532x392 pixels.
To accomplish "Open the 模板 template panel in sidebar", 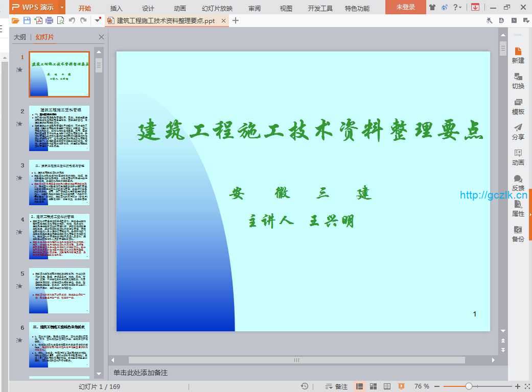I will [x=518, y=106].
